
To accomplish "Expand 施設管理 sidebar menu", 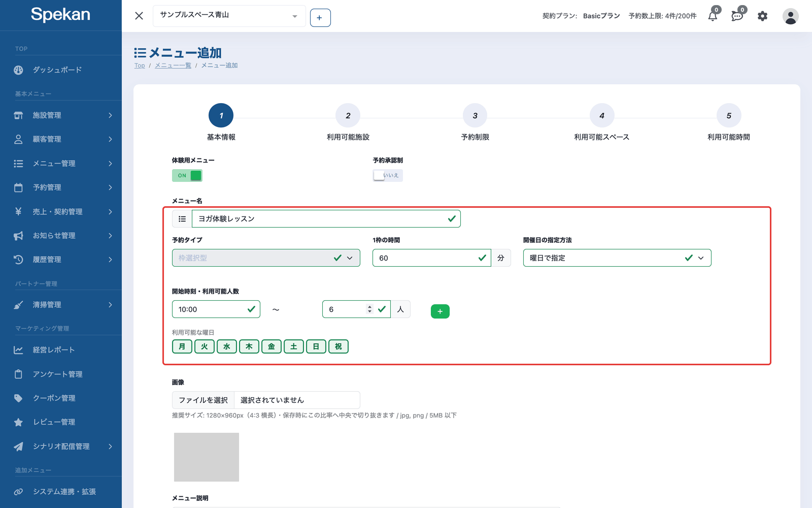I will pos(61,115).
